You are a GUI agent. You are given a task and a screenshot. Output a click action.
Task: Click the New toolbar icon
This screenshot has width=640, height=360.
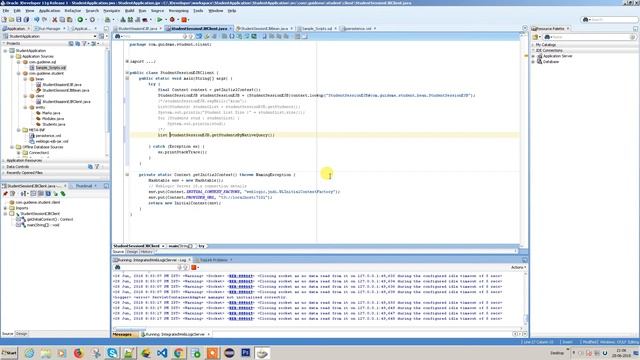coord(4,20)
